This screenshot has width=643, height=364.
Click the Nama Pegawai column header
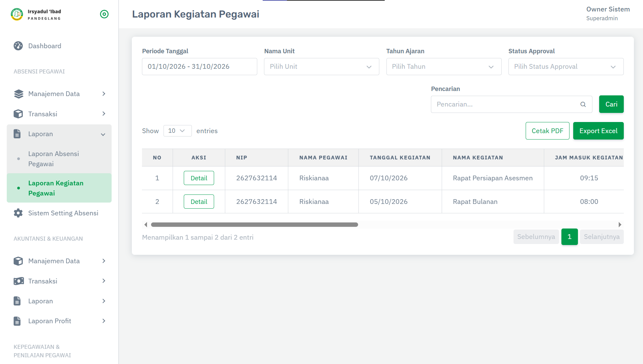point(323,157)
